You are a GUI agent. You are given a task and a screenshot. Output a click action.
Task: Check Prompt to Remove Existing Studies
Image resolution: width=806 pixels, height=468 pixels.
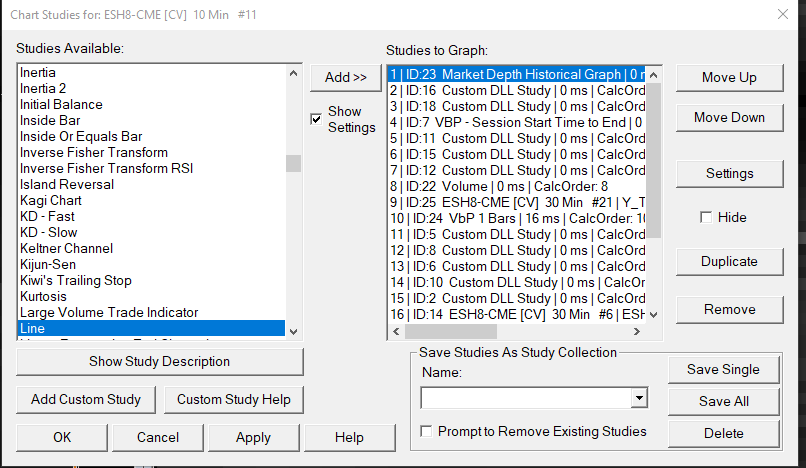click(x=428, y=431)
